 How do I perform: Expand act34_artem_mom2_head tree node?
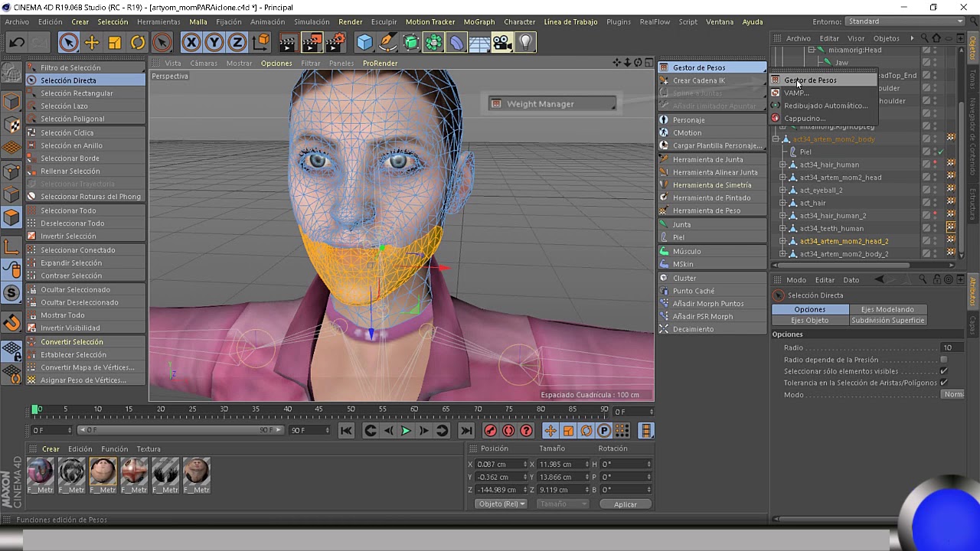[782, 178]
